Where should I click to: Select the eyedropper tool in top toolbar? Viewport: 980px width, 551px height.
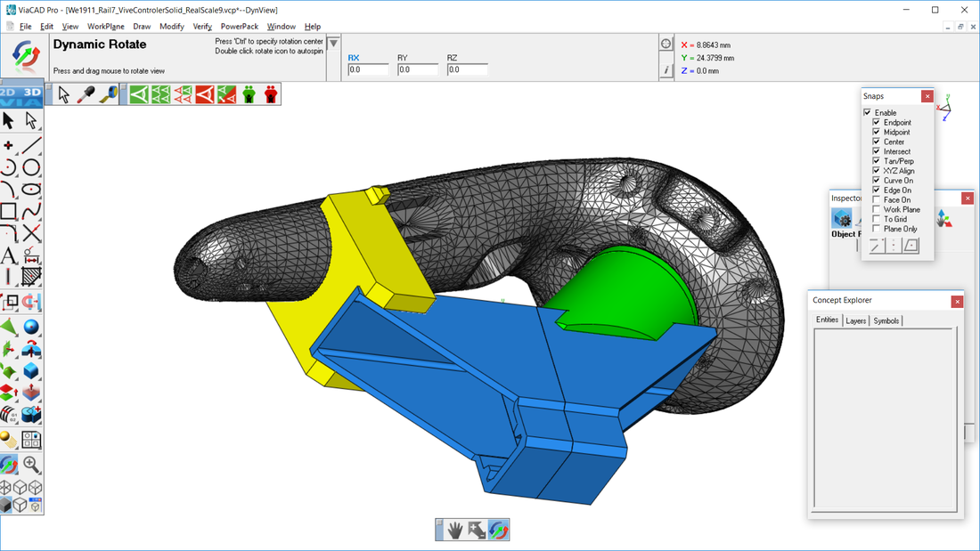coord(86,93)
